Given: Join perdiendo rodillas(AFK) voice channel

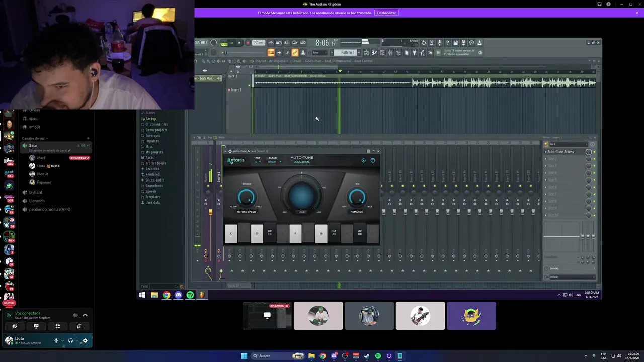Looking at the screenshot, I should coord(49,209).
